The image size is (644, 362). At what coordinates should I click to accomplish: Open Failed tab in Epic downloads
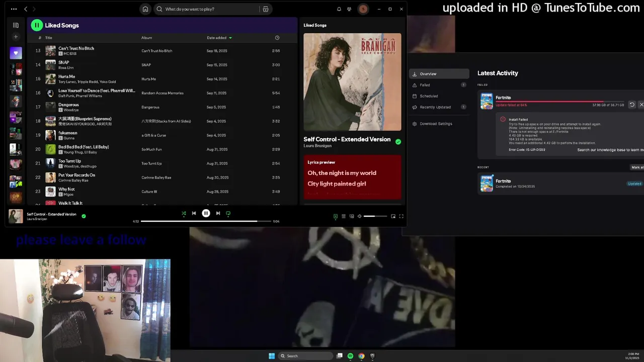coord(439,85)
